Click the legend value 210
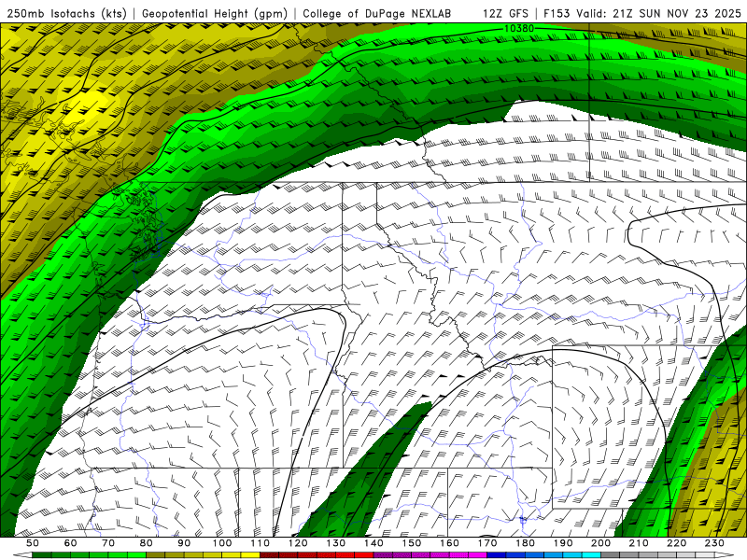747x560 pixels. pyautogui.click(x=639, y=543)
